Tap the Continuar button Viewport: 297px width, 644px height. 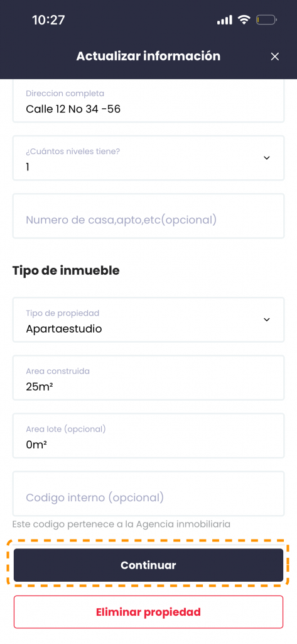tap(148, 565)
